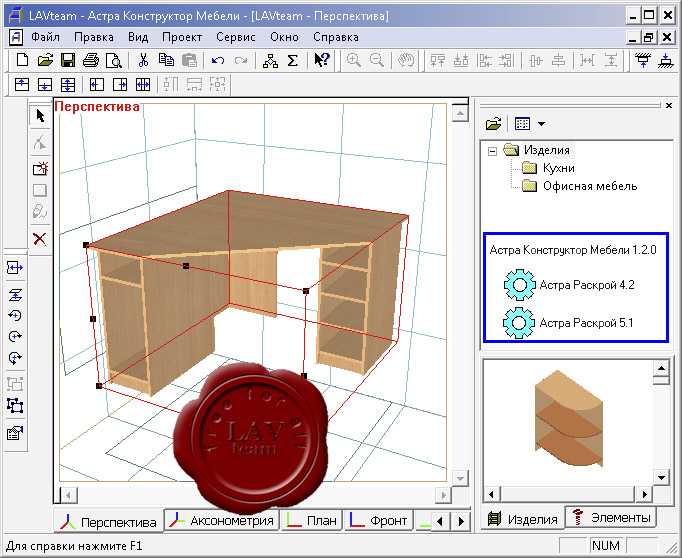Viewport: 682px width, 558px height.
Task: Click the new panel with sparkle icon
Action: (40, 168)
